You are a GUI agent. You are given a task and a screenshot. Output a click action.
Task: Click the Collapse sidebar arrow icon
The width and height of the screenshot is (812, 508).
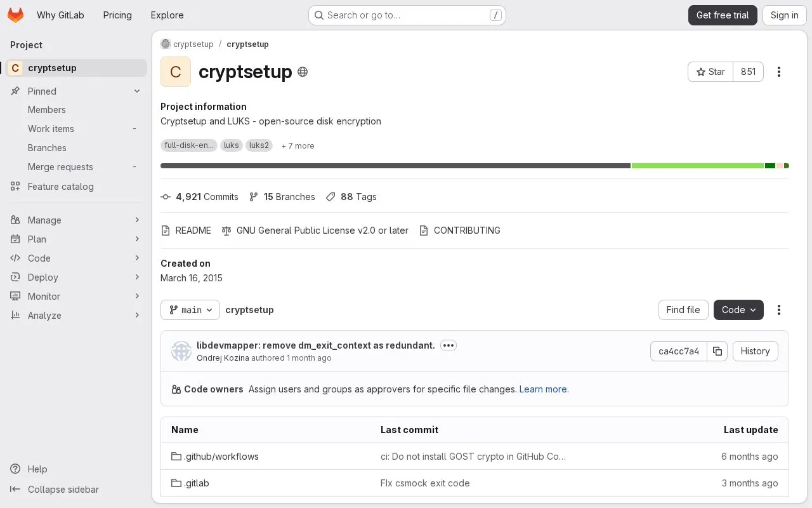click(x=15, y=490)
